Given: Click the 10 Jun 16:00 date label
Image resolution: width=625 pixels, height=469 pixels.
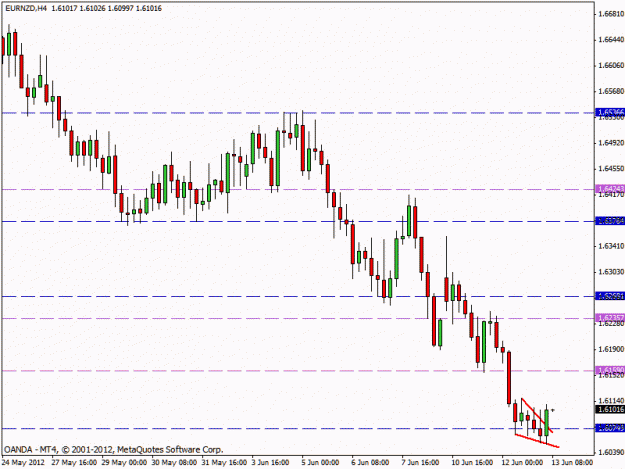Looking at the screenshot, I should pos(472,463).
